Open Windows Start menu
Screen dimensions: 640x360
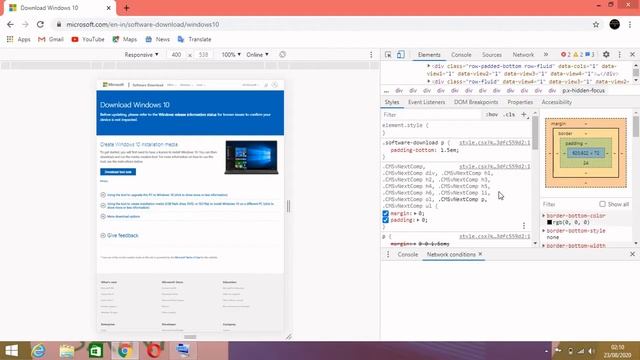click(11, 351)
